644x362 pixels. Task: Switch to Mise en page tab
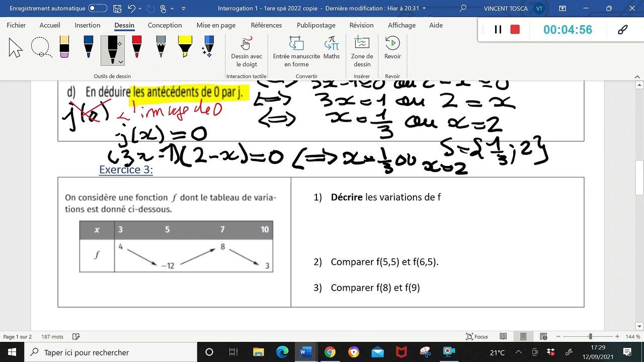tap(216, 25)
